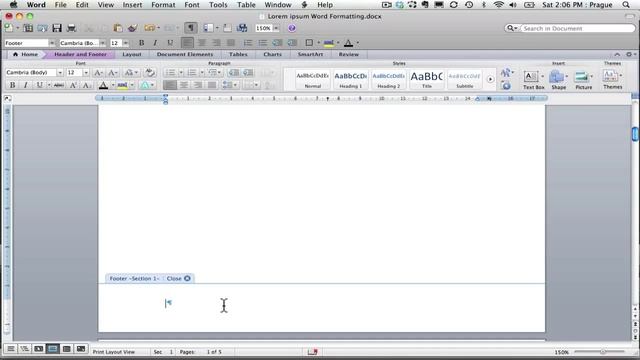Click the Media Browser icon in toolbar

(x=242, y=28)
